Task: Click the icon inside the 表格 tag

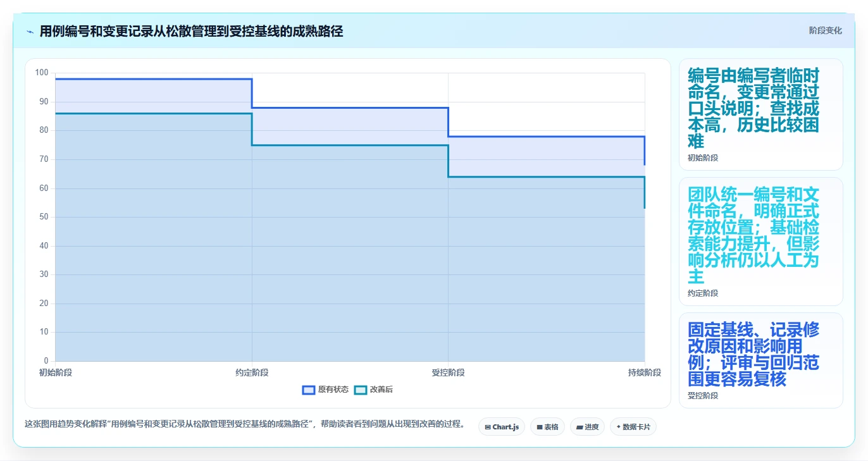Action: (x=539, y=427)
